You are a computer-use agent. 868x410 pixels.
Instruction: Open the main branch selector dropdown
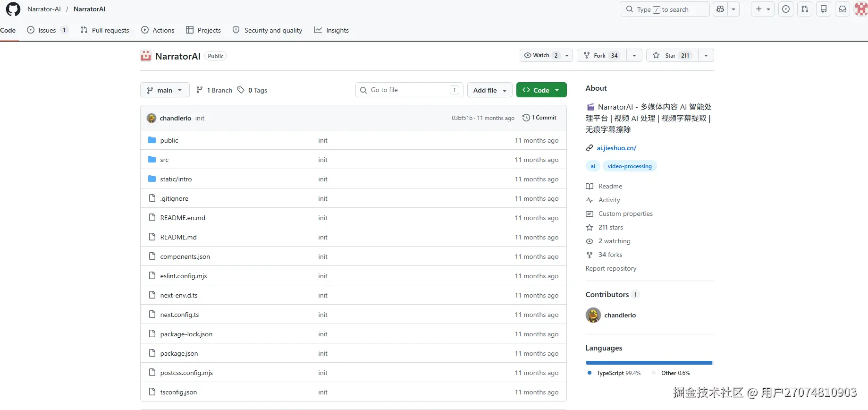click(165, 90)
